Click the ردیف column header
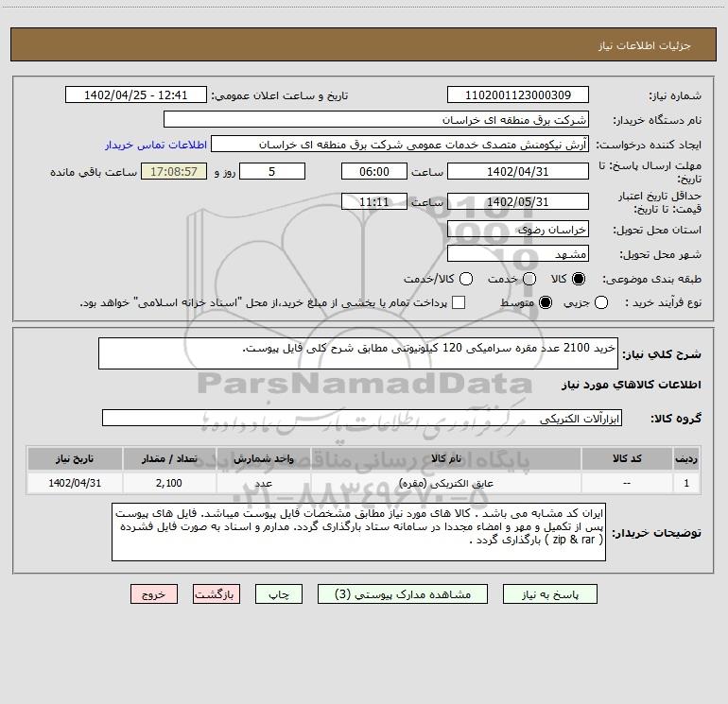728x704 pixels. point(686,458)
